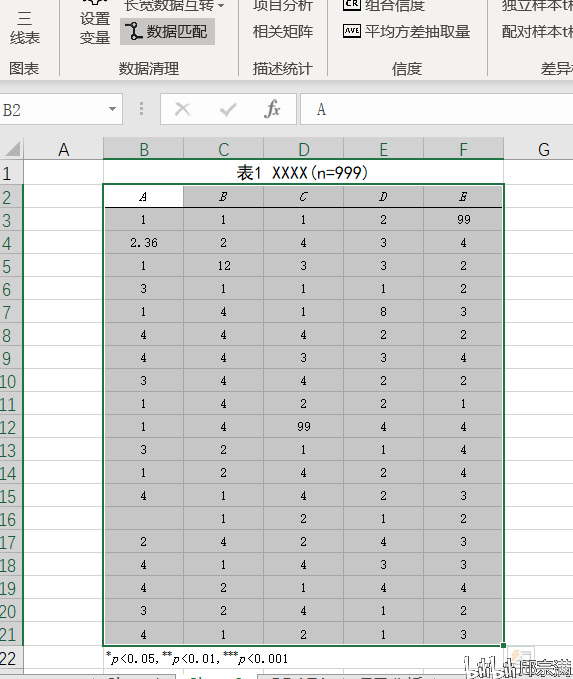Open the Name Box dropdown arrow
The height and width of the screenshot is (679, 573).
point(112,109)
